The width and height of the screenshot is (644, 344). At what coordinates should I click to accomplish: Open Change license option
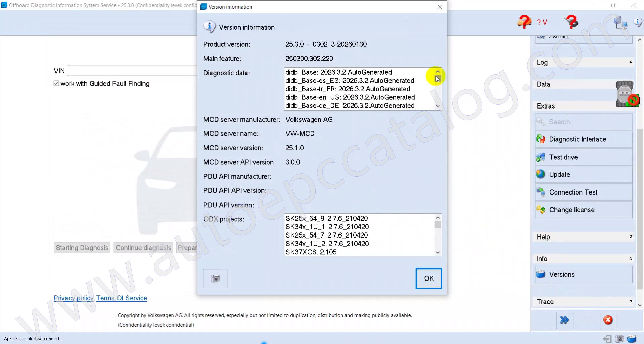pos(583,210)
